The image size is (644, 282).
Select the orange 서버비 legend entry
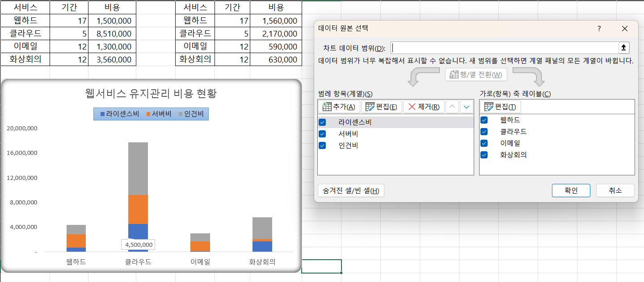(158, 114)
